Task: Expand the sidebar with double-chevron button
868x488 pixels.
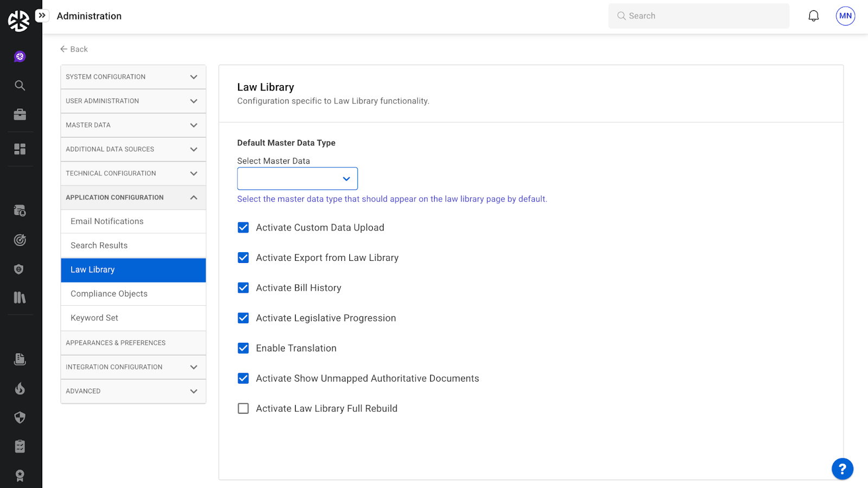Action: pos(42,16)
